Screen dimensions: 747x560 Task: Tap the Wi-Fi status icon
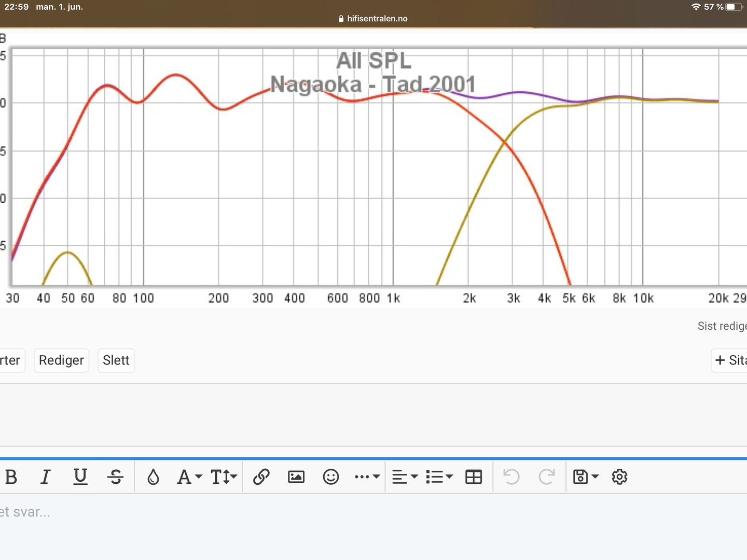coord(696,7)
